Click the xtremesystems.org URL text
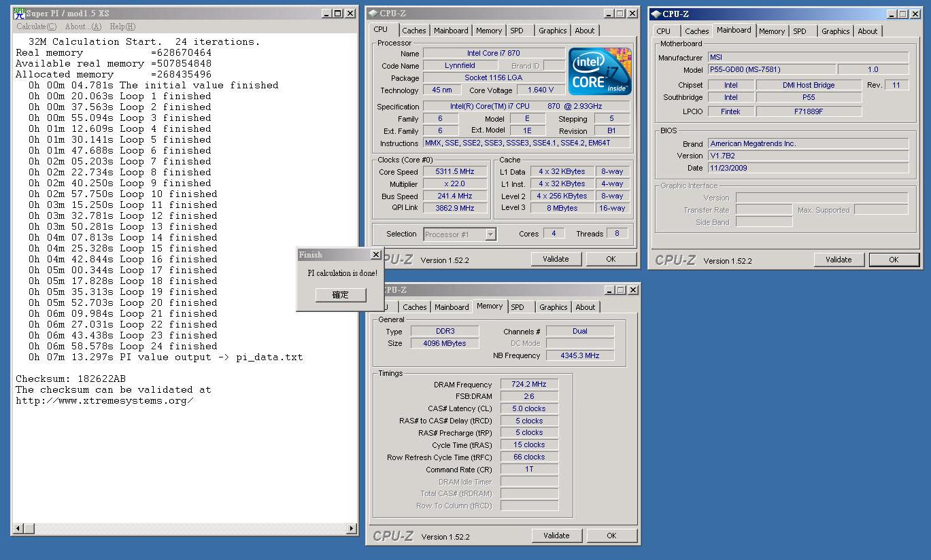 pos(105,400)
